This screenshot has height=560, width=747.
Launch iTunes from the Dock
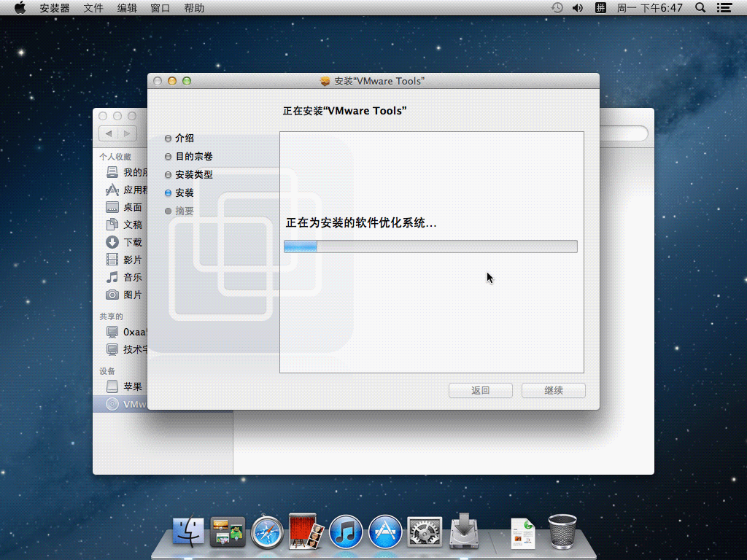(x=345, y=532)
